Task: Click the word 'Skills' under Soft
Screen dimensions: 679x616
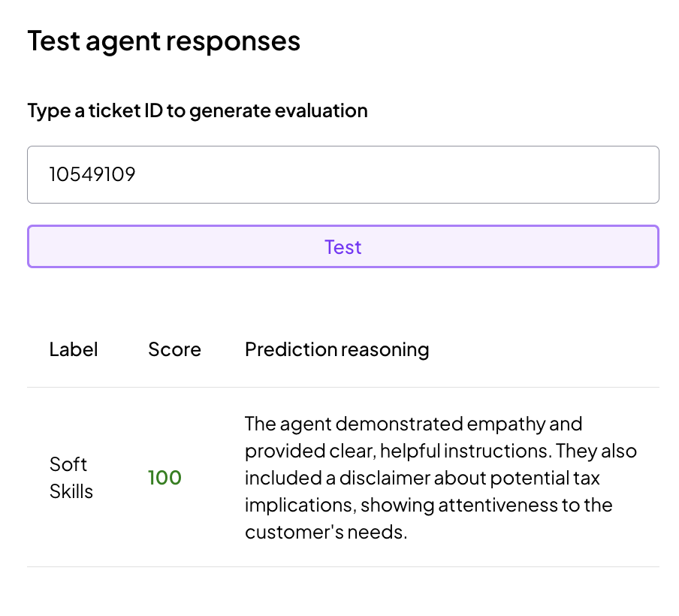Action: 71,491
